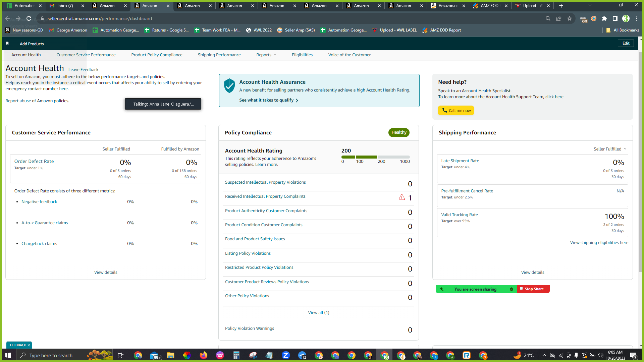Open the Windows notification center icon
The width and height of the screenshot is (644, 362).
(633, 355)
